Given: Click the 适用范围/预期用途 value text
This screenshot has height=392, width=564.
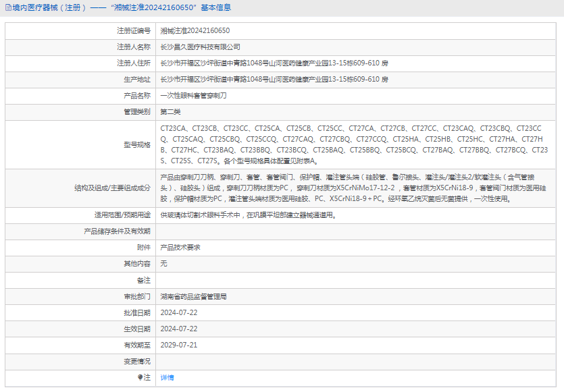Looking at the screenshot, I should (x=248, y=215).
